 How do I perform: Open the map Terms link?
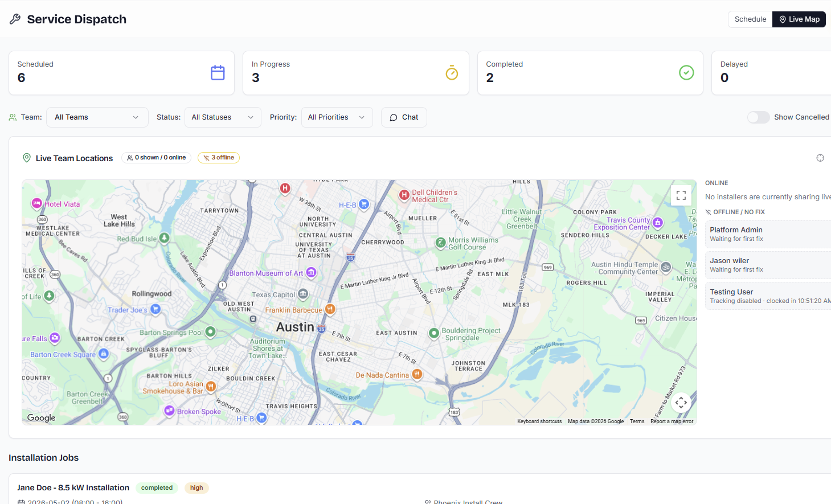click(637, 421)
